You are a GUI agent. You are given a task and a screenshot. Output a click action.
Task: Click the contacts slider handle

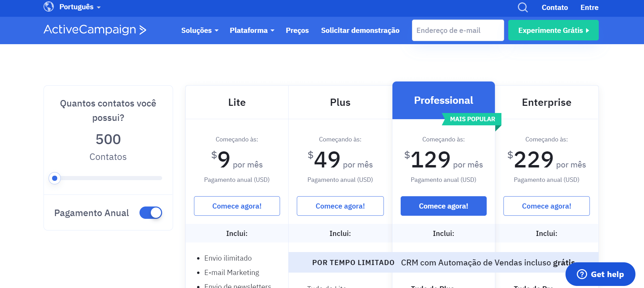point(54,178)
